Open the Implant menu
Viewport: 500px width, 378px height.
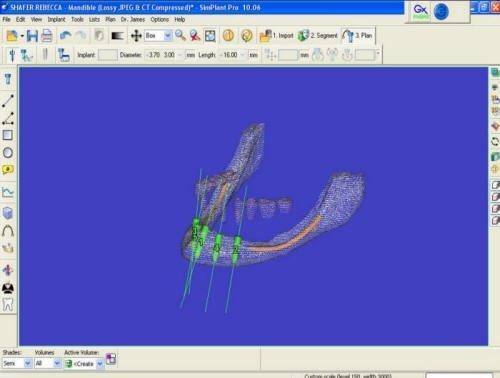point(56,19)
